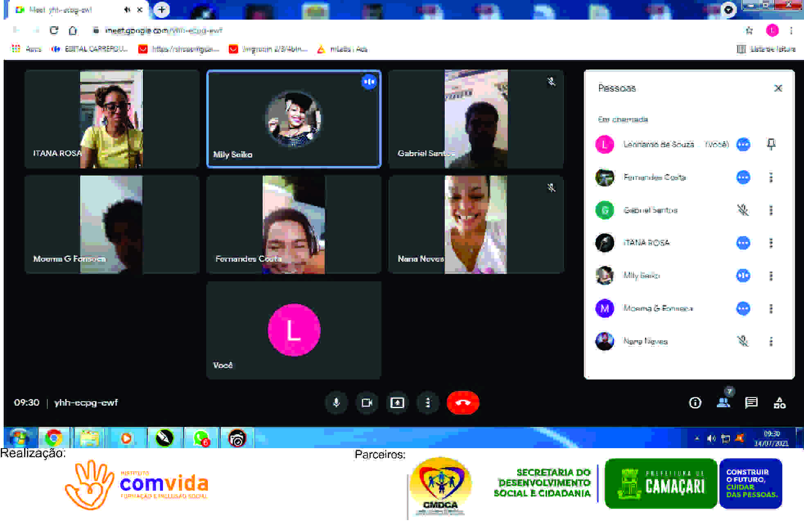
Task: Open three-dot menu for Fernandes Costa
Action: (771, 177)
